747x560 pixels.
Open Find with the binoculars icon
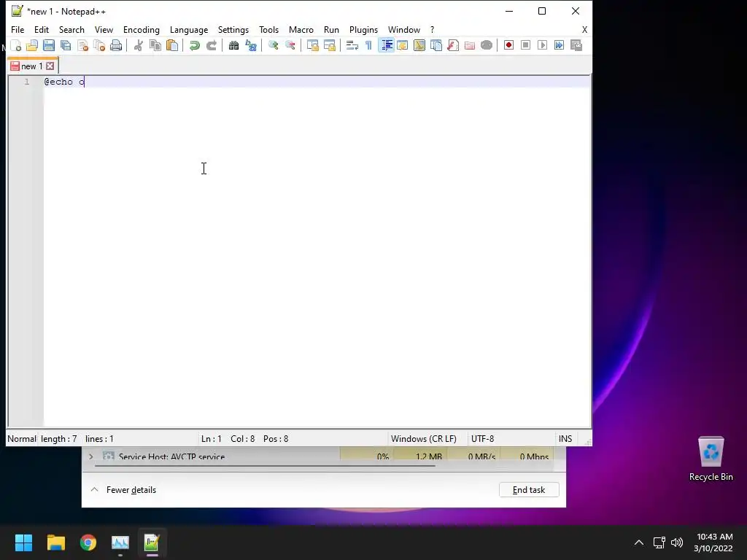click(233, 45)
